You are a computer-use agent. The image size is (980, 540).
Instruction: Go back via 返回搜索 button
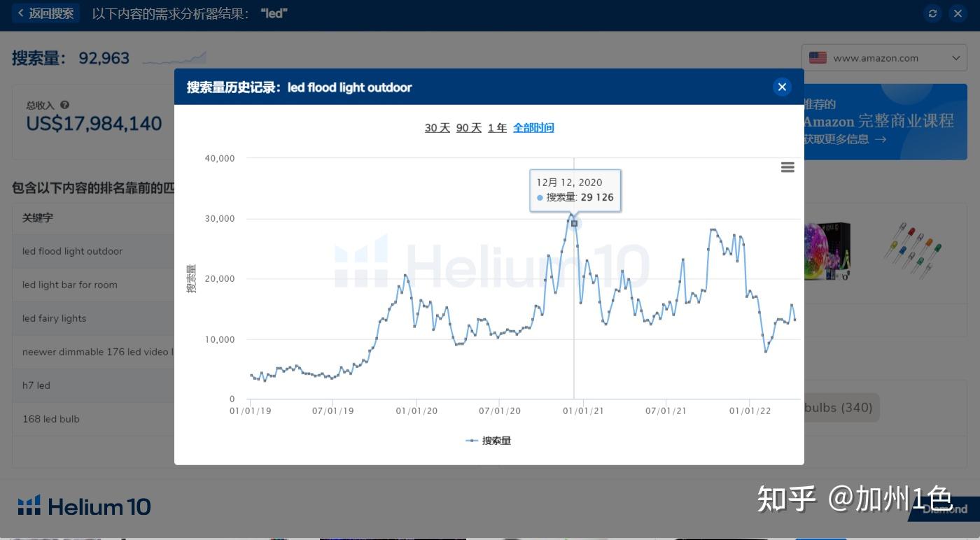(x=45, y=13)
